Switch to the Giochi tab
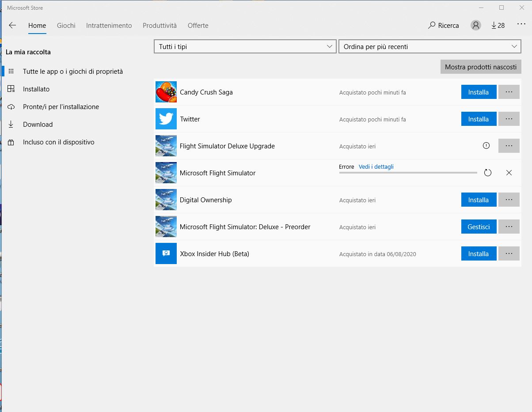 [x=66, y=25]
